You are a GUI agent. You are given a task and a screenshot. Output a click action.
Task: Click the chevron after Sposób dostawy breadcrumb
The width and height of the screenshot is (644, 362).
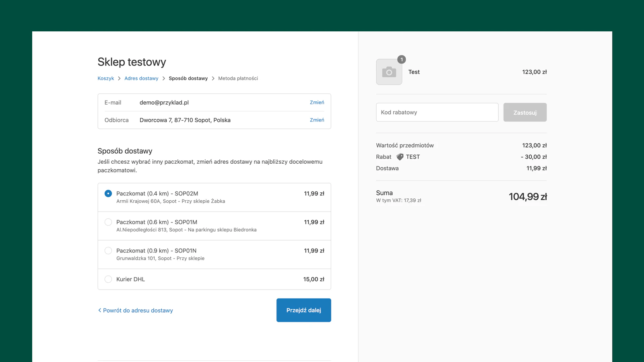[213, 78]
